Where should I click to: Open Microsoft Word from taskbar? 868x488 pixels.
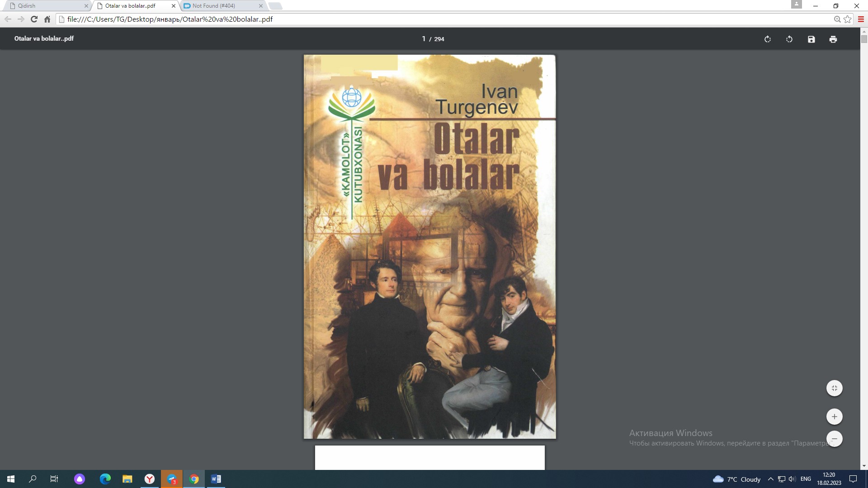pyautogui.click(x=216, y=479)
